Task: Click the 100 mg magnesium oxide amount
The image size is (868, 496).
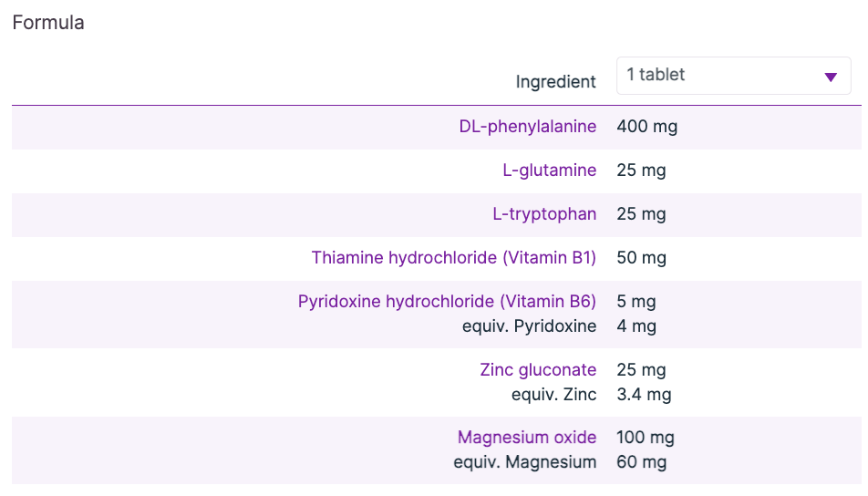Action: click(646, 438)
